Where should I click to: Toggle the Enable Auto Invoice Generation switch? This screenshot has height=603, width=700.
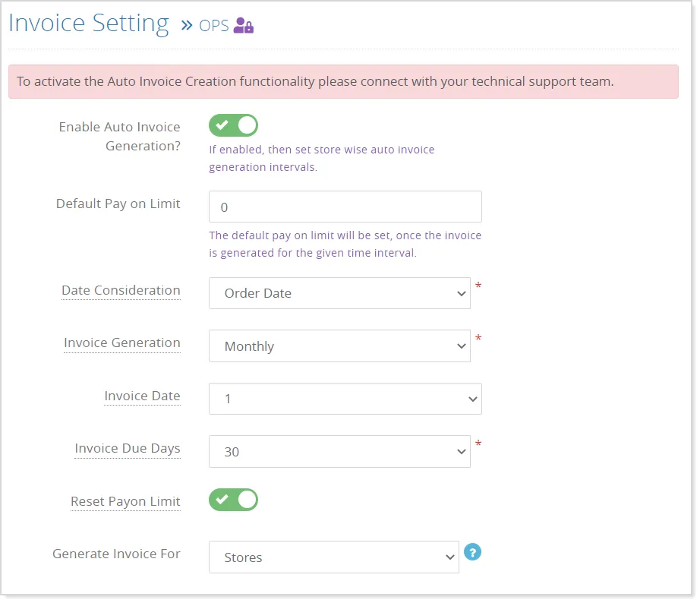[233, 125]
